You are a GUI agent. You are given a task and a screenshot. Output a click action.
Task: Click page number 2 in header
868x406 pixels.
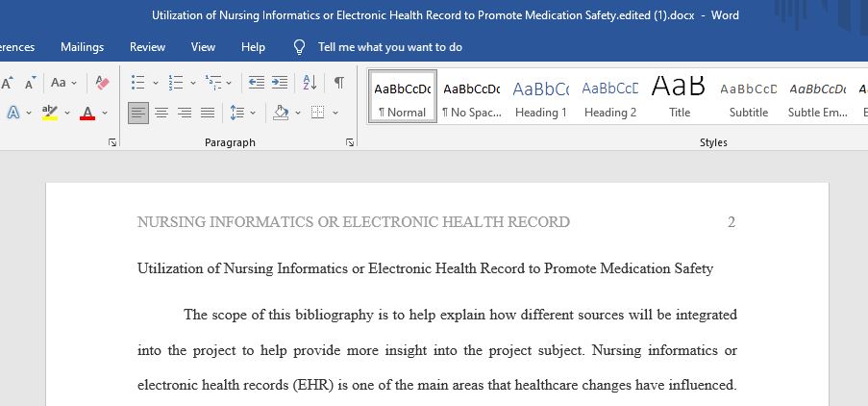(x=732, y=222)
